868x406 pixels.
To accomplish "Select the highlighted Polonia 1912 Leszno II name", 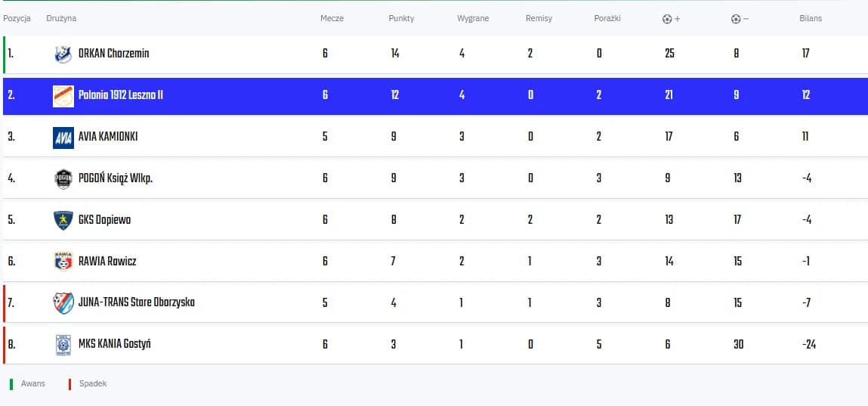I will [x=121, y=95].
